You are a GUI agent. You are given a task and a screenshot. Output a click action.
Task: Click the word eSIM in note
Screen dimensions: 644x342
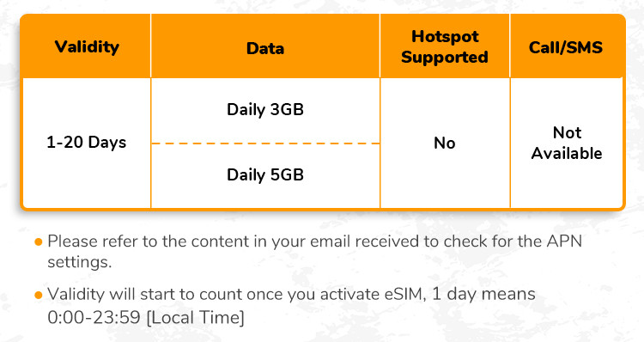405,295
